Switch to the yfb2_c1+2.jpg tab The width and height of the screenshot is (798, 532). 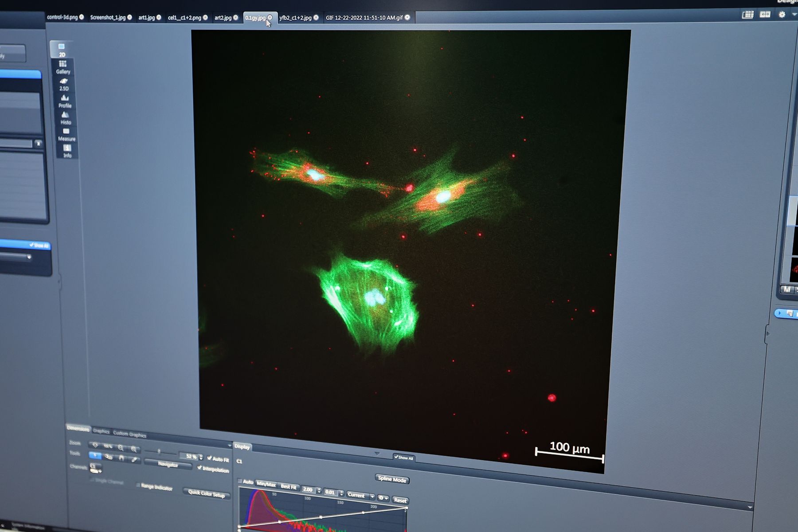click(x=295, y=18)
